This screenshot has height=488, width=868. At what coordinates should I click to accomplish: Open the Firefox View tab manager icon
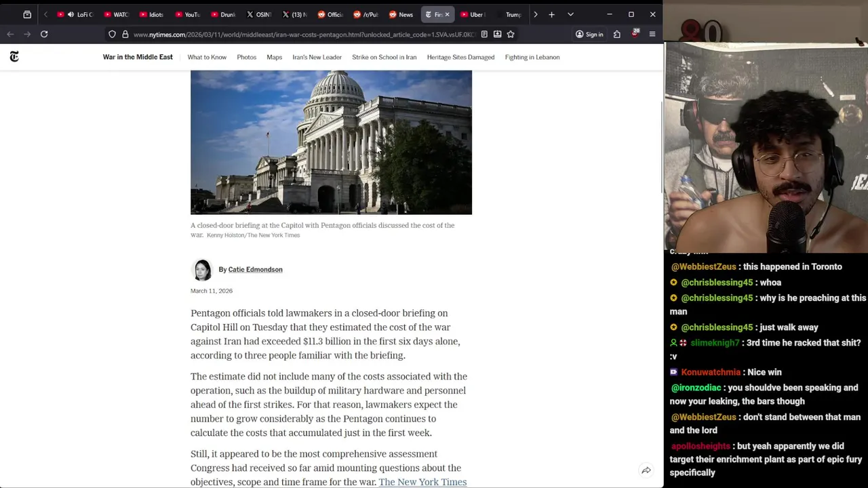(27, 14)
